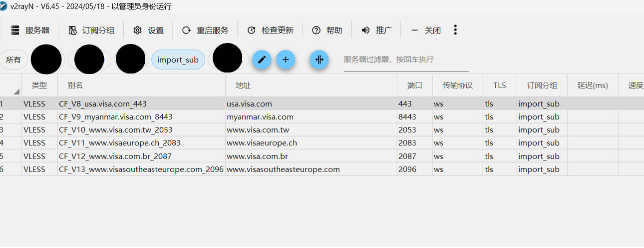Open the 服务器 servers menu
Screen dimensions: 644x248
point(30,30)
